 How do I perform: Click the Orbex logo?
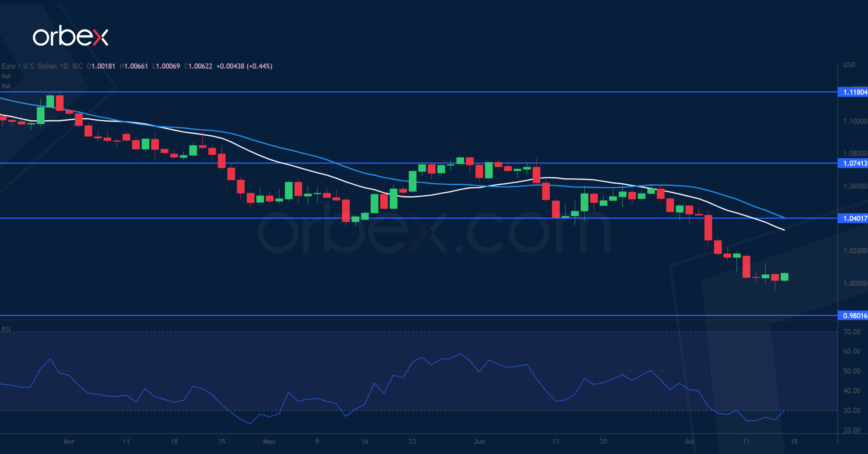click(x=70, y=36)
